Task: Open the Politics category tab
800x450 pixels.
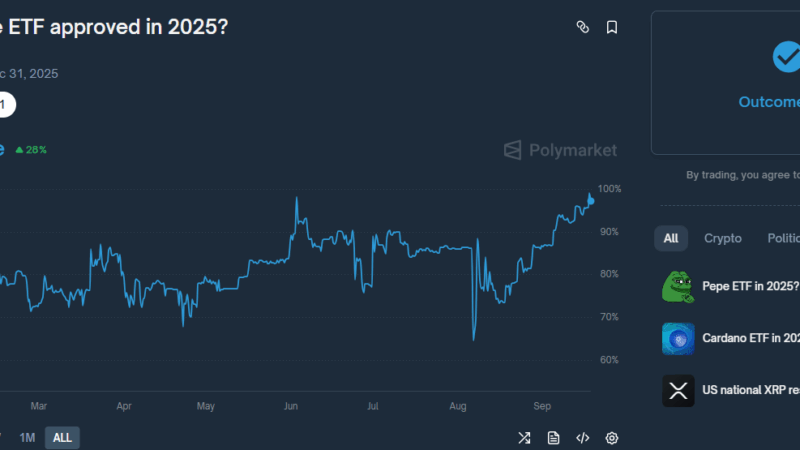Action: click(782, 238)
